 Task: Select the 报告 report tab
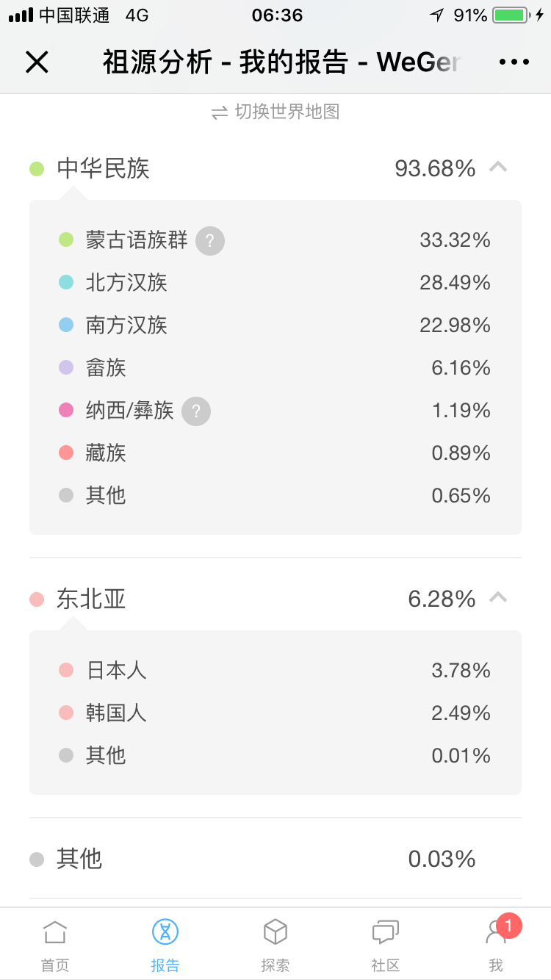[165, 944]
